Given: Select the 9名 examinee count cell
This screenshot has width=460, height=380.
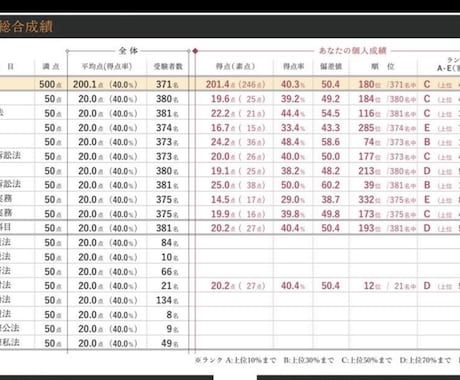Looking at the screenshot, I should [x=172, y=329].
